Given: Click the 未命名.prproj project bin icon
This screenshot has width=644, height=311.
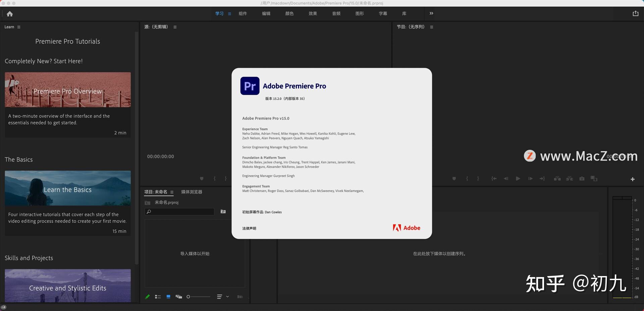Looking at the screenshot, I should pos(147,203).
